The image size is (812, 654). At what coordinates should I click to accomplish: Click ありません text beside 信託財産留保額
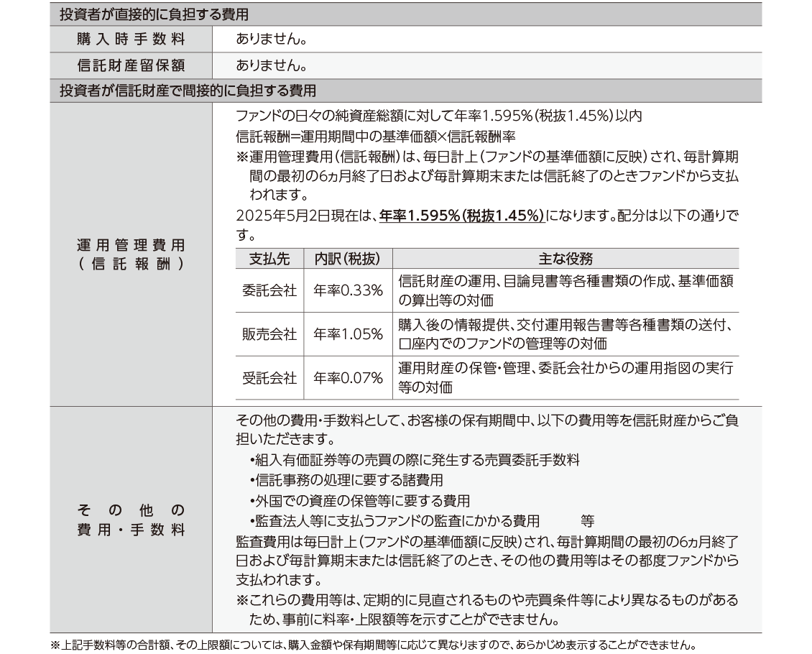272,65
